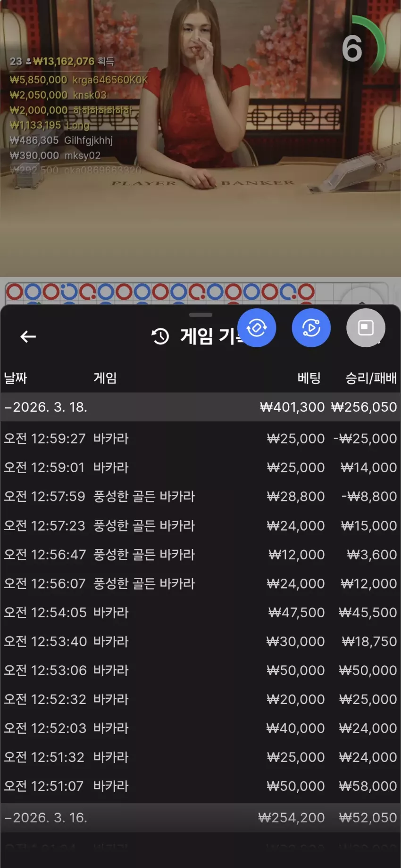401x868 pixels.
Task: Open the 오전 12:53:06 바카라 row
Action: coord(200,671)
